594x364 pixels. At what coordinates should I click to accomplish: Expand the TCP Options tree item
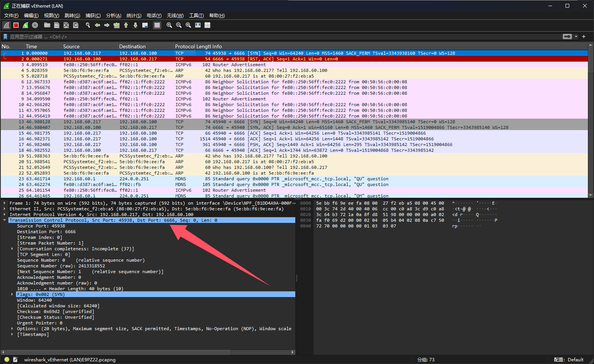[x=12, y=329]
